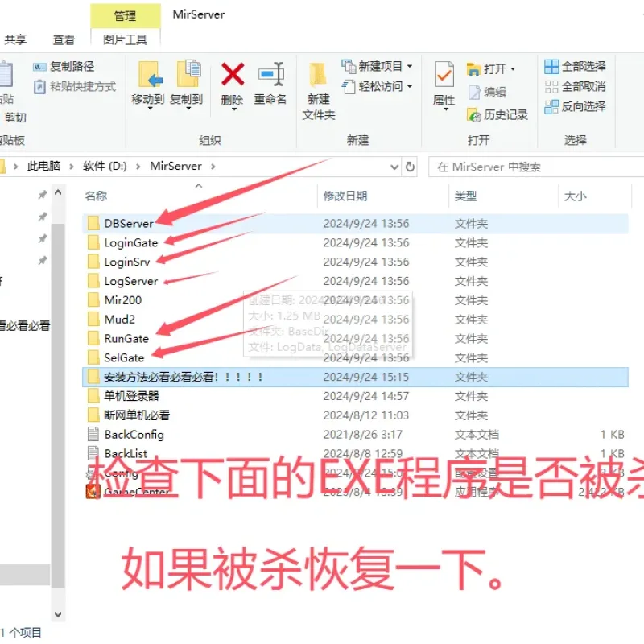Switch to the 查看 ribbon tab
Image resolution: width=644 pixels, height=644 pixels.
click(64, 39)
